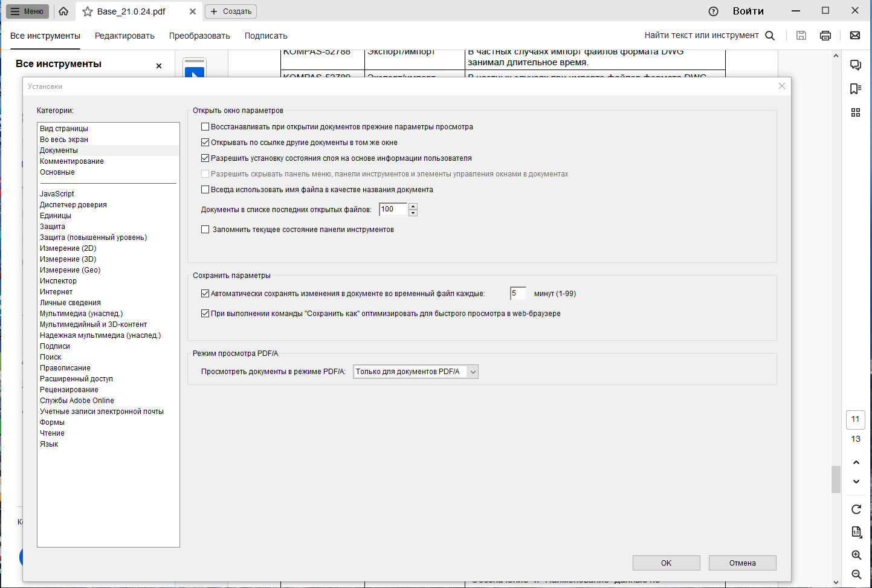
Task: Go to previous page arrow
Action: point(856,462)
